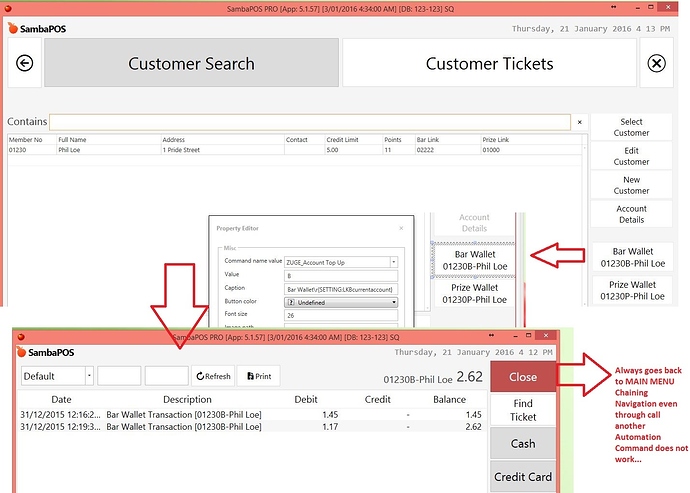Click the Bar Wallet 01230B-Phil Loe sidebar button
The height and width of the screenshot is (493, 690).
tap(632, 258)
